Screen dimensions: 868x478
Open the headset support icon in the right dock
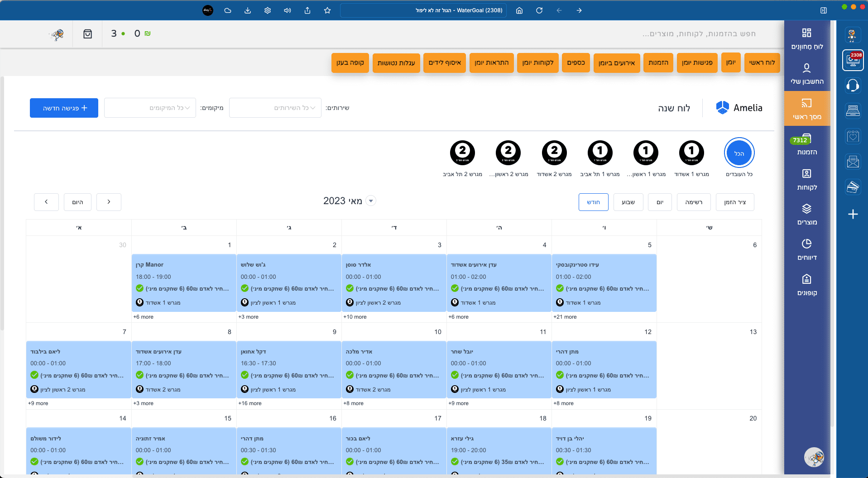click(x=853, y=86)
